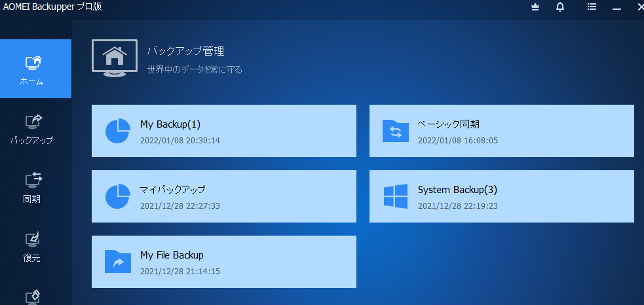
Task: Minimize the AOMEI Backupper window
Action: coord(616,8)
